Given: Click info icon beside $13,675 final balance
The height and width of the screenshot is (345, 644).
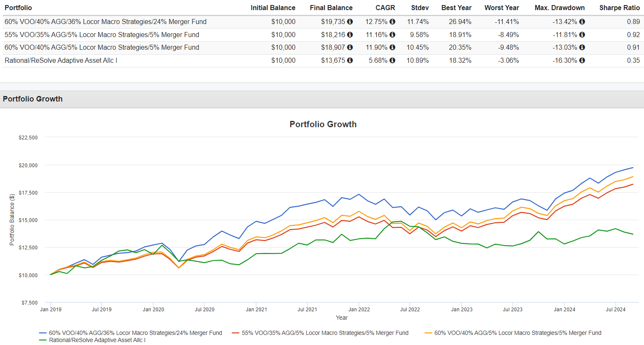Looking at the screenshot, I should click(x=350, y=60).
